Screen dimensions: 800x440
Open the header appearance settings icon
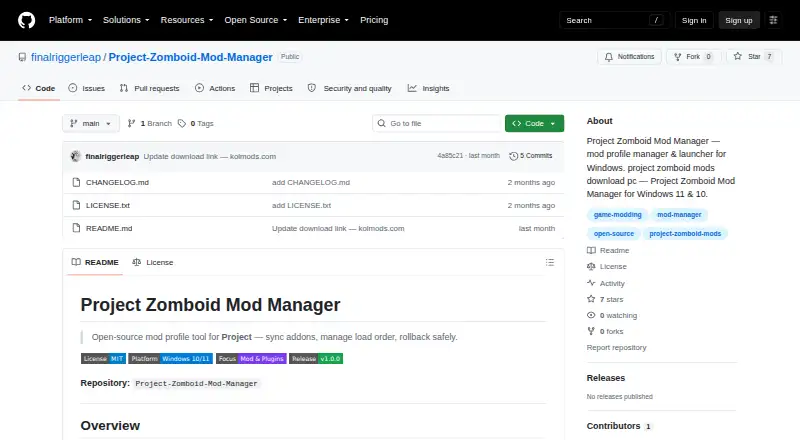pyautogui.click(x=773, y=20)
